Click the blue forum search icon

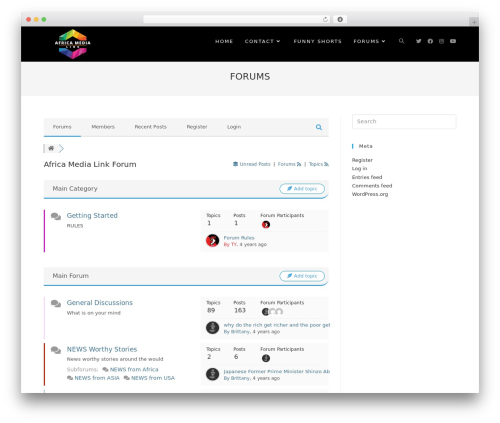(319, 127)
